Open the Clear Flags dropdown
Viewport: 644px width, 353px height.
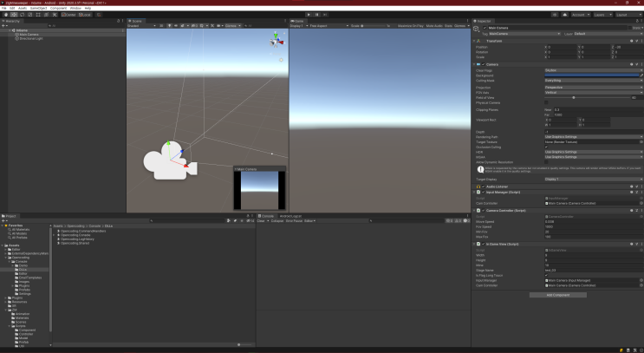click(x=594, y=70)
